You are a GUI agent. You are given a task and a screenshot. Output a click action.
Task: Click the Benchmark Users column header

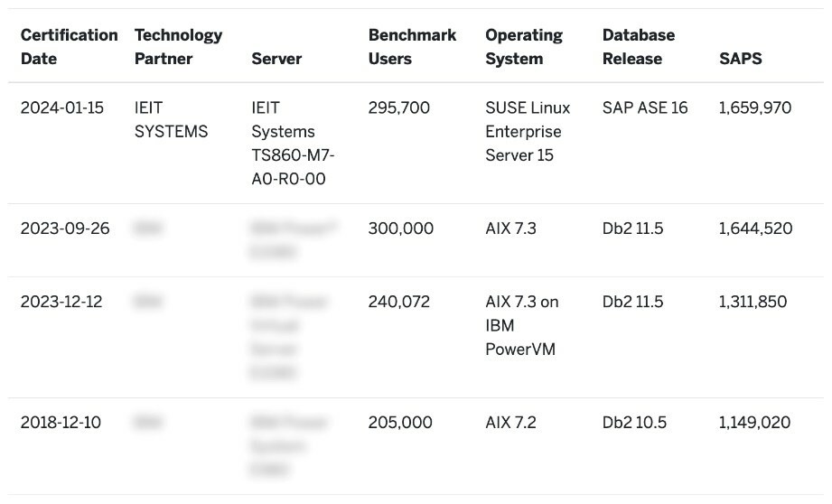point(412,47)
